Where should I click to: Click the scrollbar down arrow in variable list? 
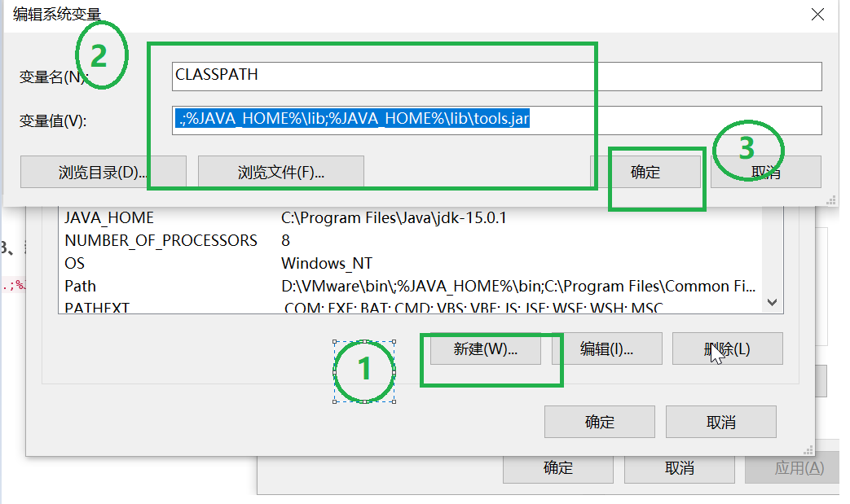[771, 302]
